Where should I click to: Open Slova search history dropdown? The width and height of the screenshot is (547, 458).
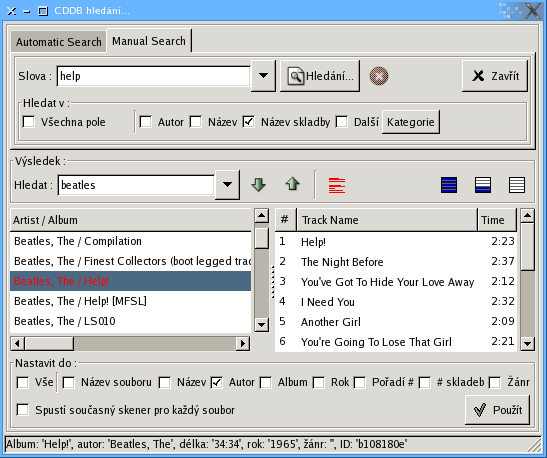263,76
